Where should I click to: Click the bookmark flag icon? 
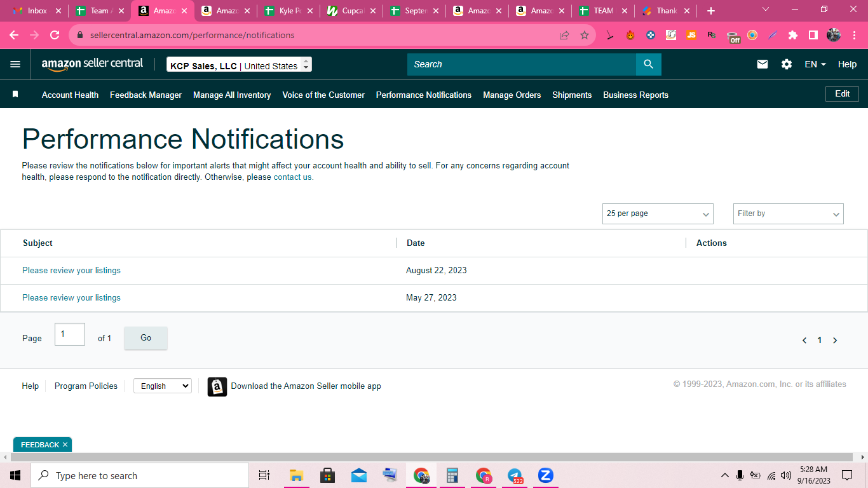point(15,95)
